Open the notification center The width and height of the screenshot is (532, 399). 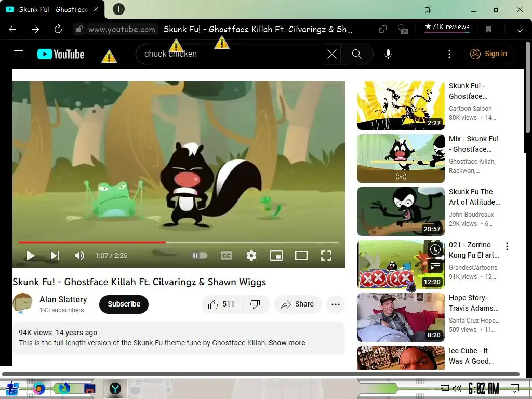515,389
